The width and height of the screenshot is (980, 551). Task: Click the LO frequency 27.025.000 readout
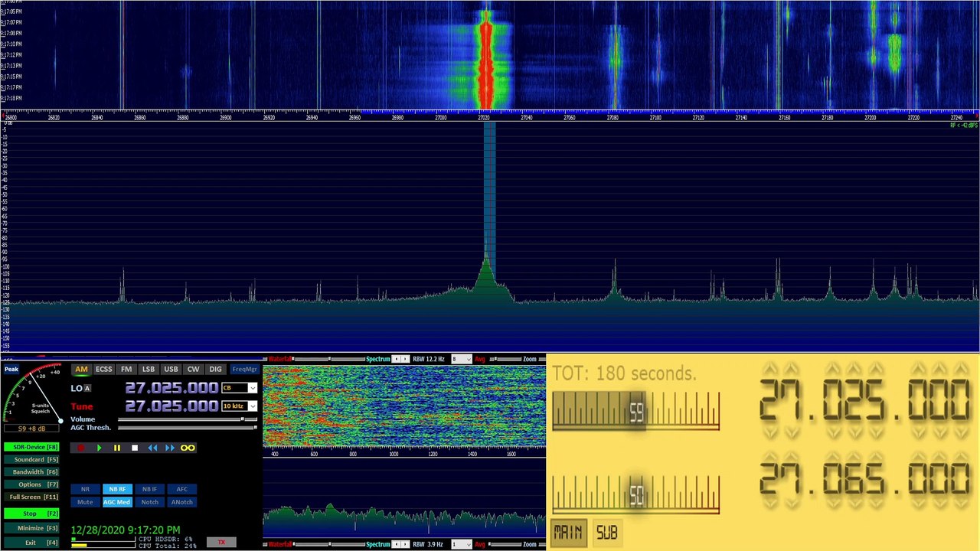[171, 388]
